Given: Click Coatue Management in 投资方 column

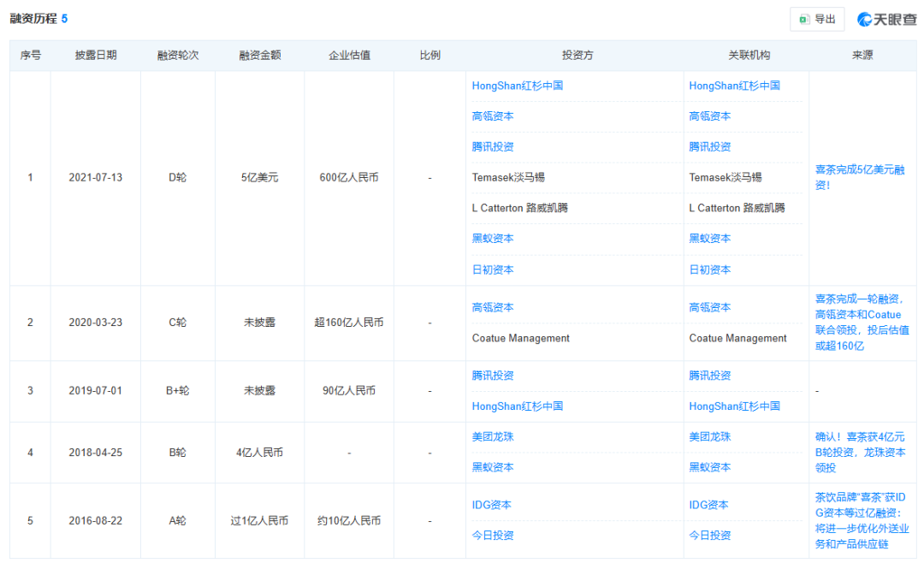Looking at the screenshot, I should tap(521, 339).
